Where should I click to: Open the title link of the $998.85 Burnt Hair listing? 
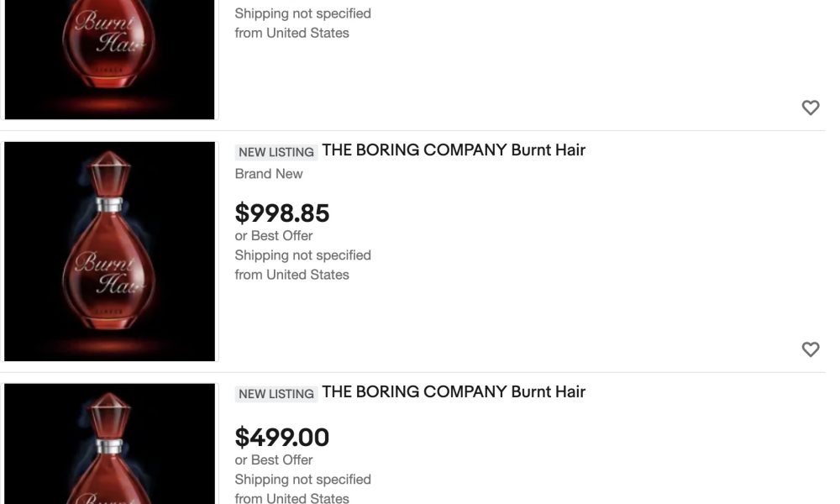[x=454, y=150]
